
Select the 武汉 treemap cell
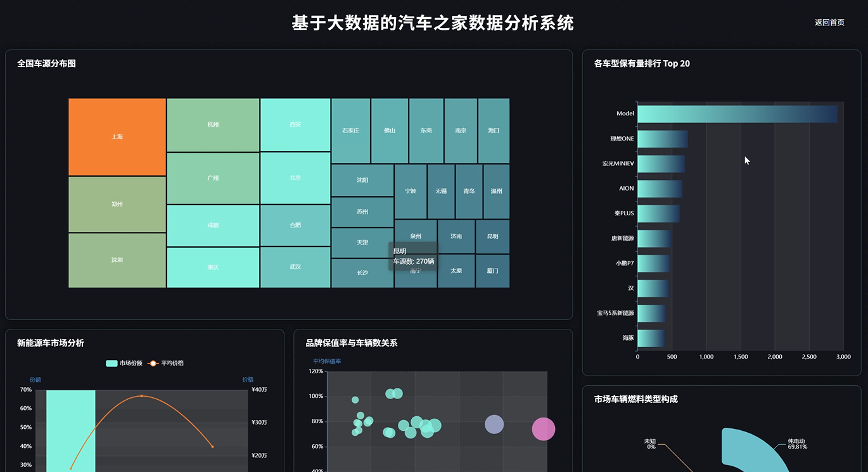click(x=295, y=267)
